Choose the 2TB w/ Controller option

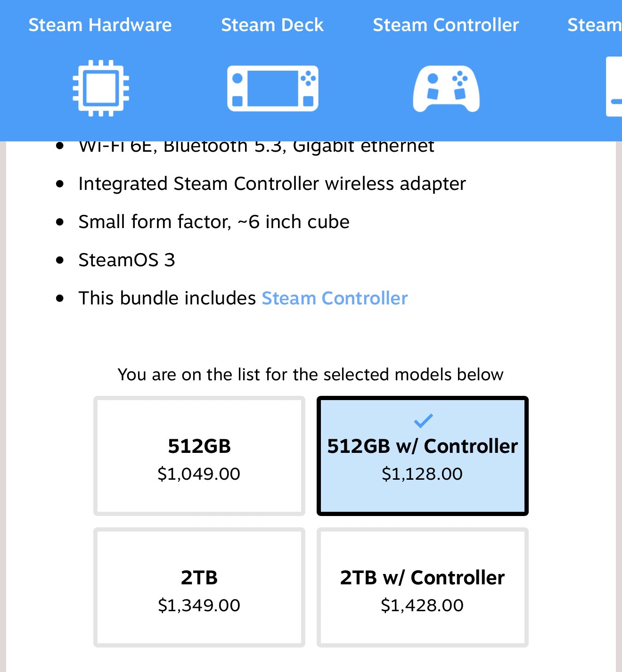click(x=423, y=587)
